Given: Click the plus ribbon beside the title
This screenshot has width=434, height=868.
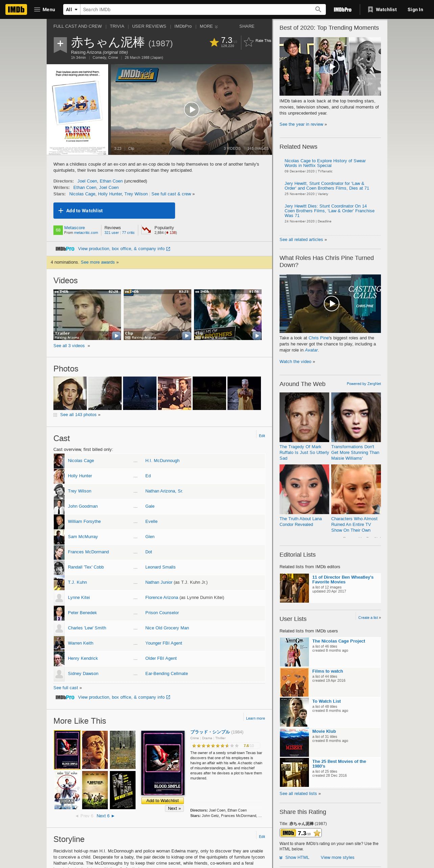Looking at the screenshot, I should [60, 45].
